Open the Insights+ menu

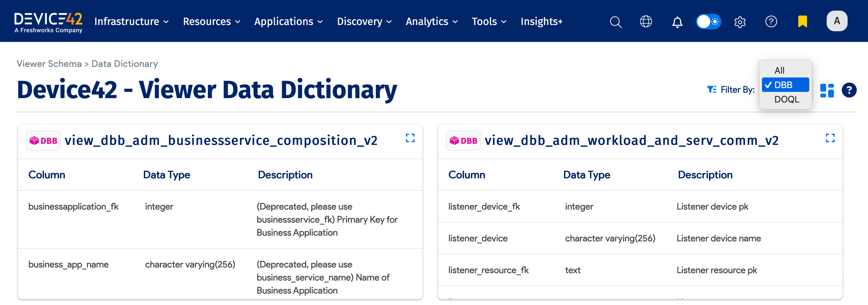coord(541,21)
